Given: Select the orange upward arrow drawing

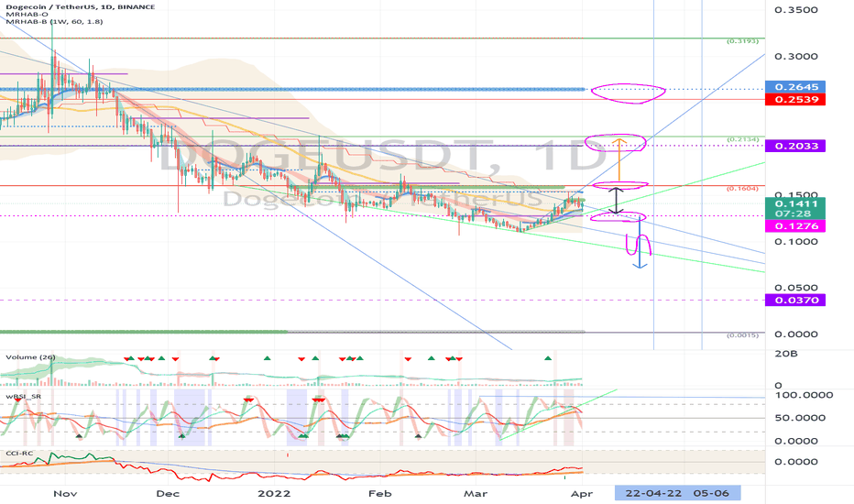Looking at the screenshot, I should [x=619, y=159].
